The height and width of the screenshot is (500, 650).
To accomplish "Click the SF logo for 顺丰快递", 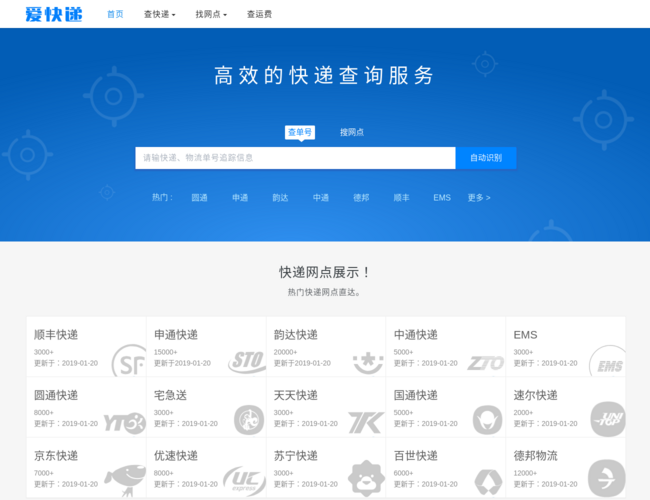I will pyautogui.click(x=127, y=359).
